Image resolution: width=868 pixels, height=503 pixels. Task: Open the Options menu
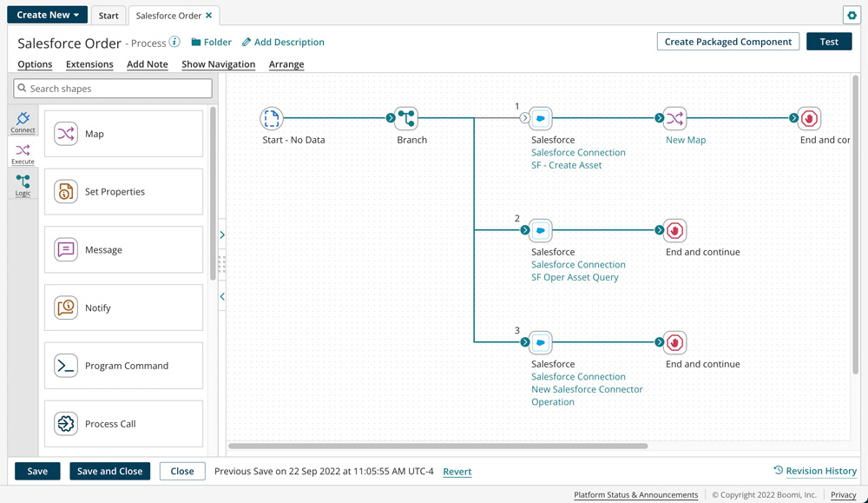coord(35,64)
